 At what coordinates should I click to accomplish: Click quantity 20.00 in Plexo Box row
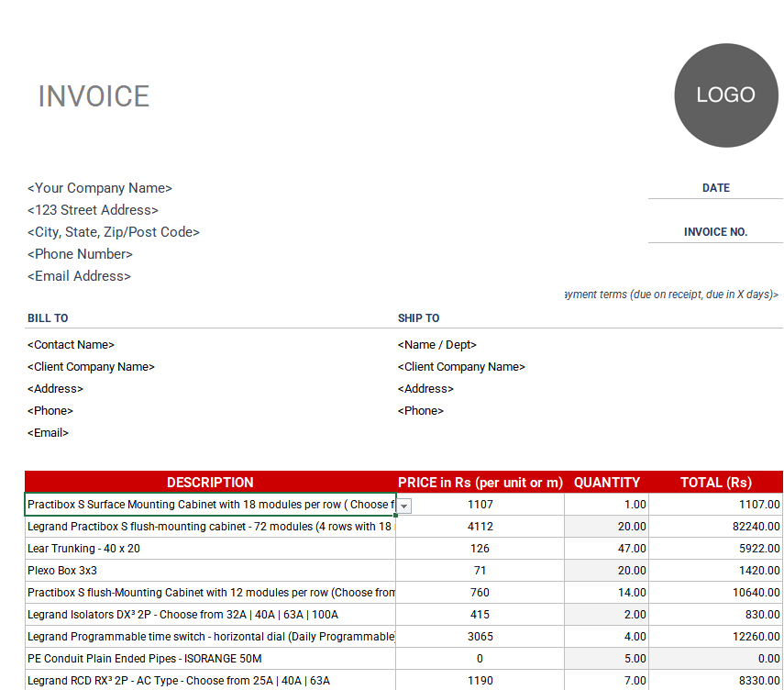point(606,571)
